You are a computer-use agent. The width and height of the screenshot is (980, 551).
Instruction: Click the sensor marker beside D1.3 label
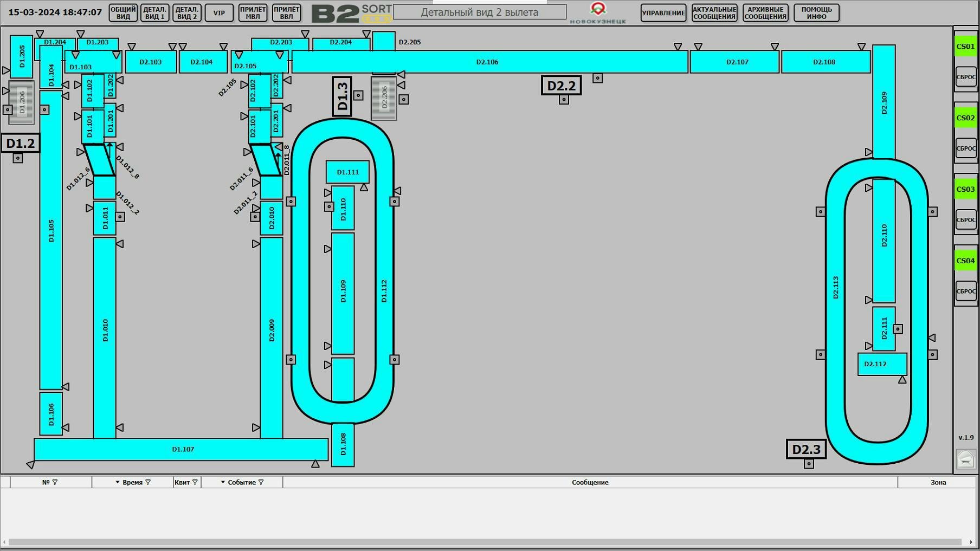(x=358, y=95)
